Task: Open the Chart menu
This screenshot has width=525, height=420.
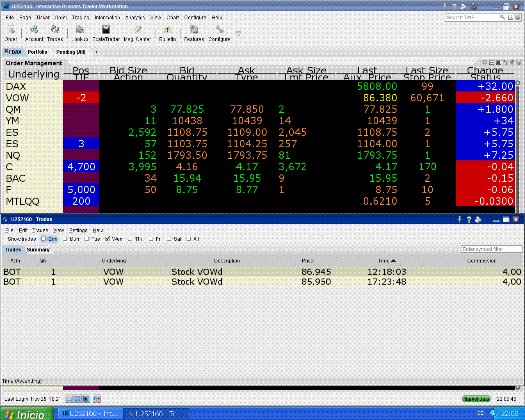Action: coord(173,18)
